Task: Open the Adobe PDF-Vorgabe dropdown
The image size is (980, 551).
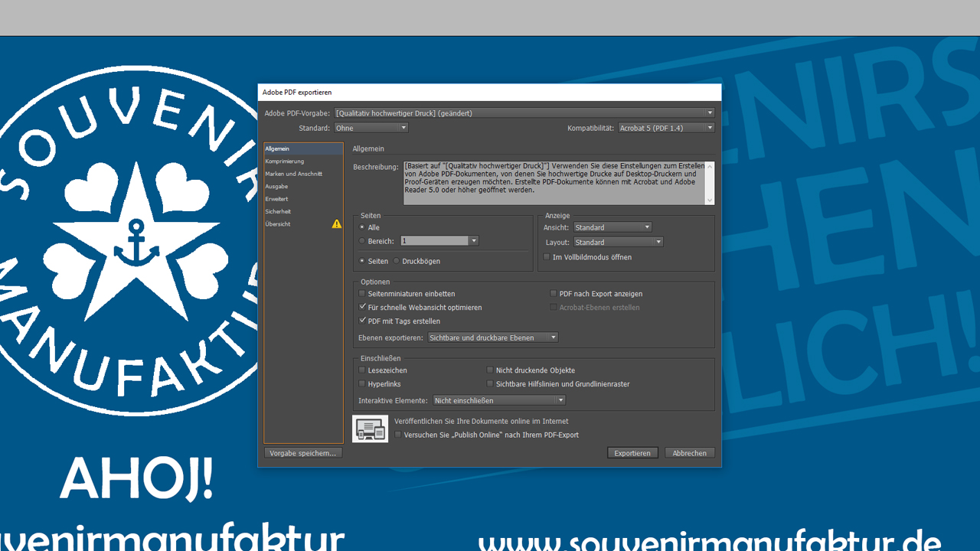Action: click(524, 112)
